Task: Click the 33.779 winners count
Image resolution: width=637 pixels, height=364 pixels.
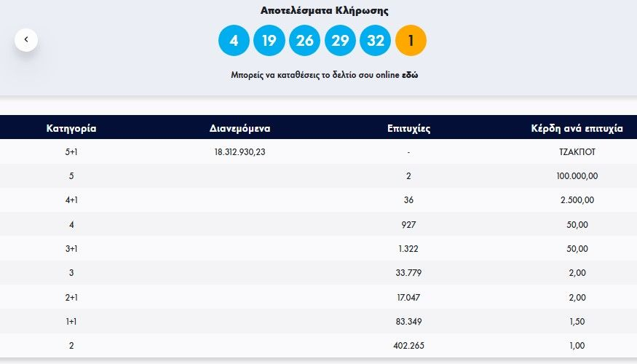Action: click(x=409, y=273)
